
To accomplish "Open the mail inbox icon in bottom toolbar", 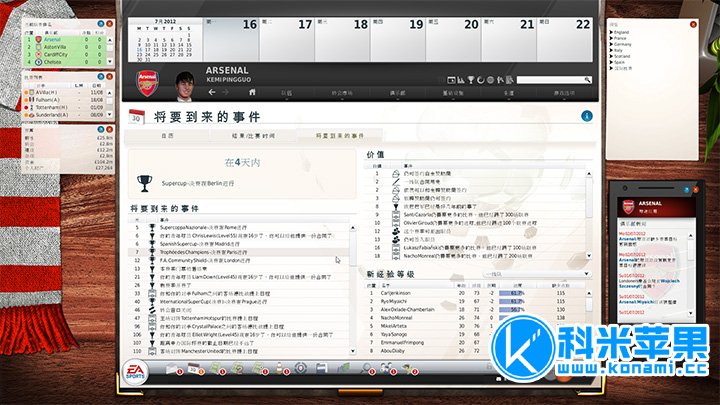I will click(x=173, y=368).
